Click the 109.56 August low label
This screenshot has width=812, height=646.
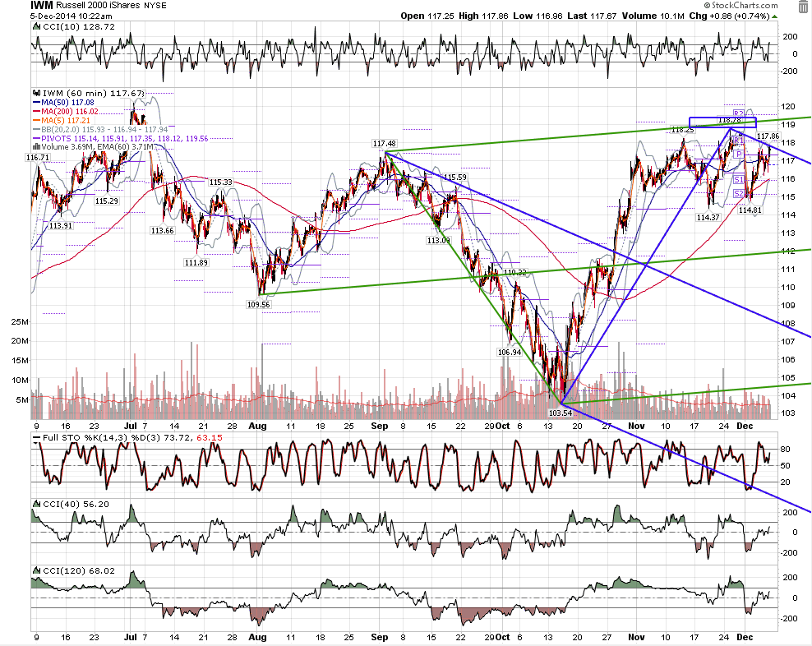click(258, 305)
